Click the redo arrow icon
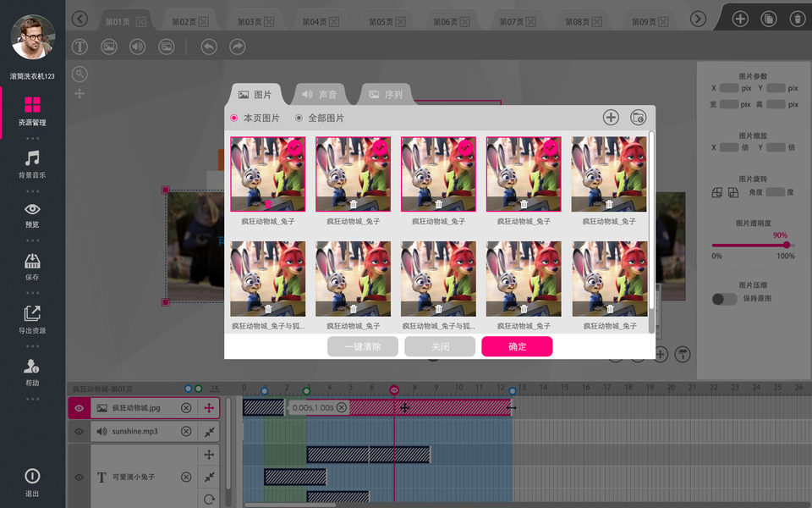 point(237,47)
